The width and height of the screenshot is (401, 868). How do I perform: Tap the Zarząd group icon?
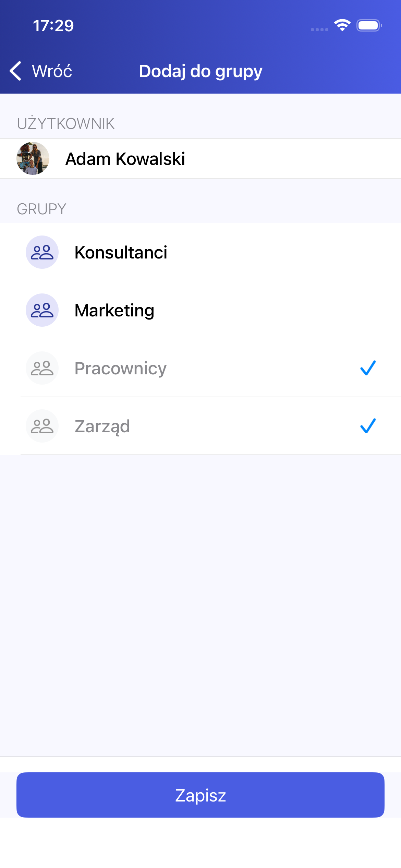[x=42, y=426]
